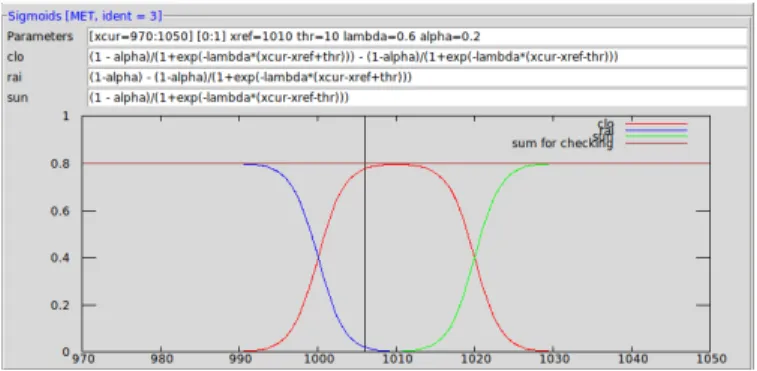Click the x-axis label 990
This screenshot has width=757, height=371.
[x=239, y=359]
